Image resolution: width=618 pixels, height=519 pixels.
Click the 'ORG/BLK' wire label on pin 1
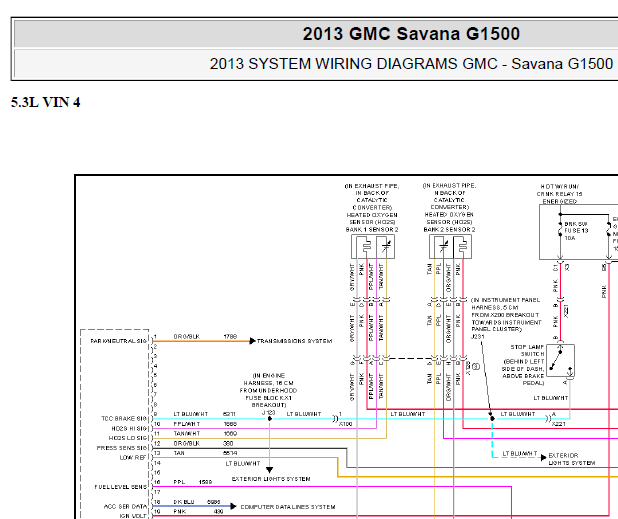187,337
